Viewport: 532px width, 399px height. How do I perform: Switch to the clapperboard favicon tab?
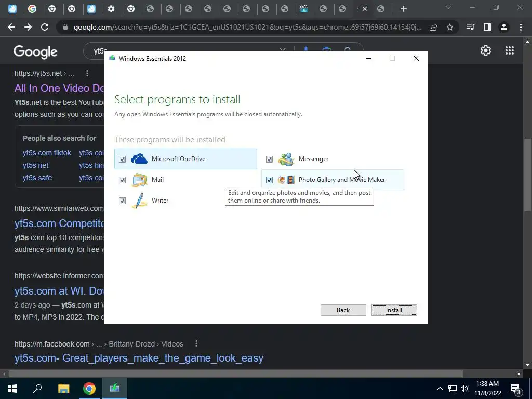point(304,9)
